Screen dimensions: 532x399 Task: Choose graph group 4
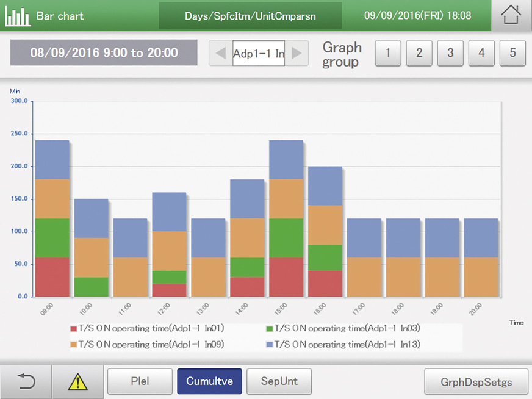tap(481, 53)
